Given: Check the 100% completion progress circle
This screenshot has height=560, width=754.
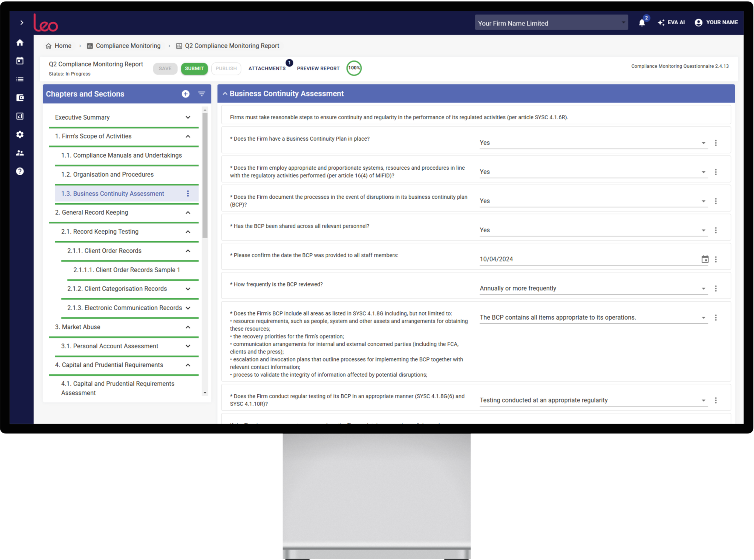Looking at the screenshot, I should coord(353,68).
